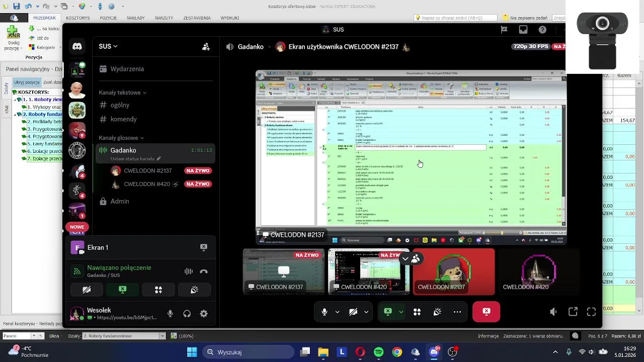Open Discord help question icon
The height and width of the screenshot is (362, 644).
[x=542, y=30]
